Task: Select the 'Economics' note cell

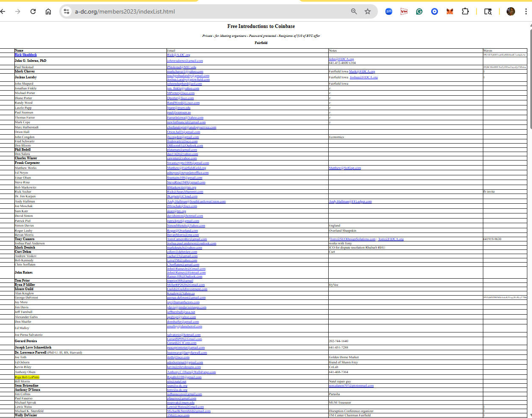Action: pos(337,137)
